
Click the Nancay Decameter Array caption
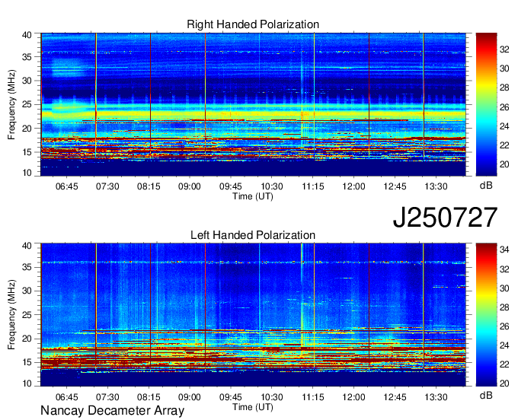(112, 410)
